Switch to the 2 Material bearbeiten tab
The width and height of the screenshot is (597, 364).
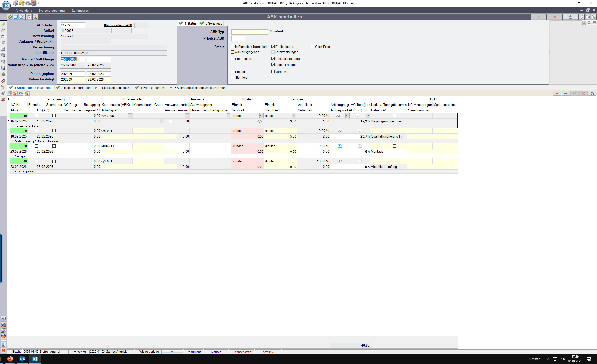(x=76, y=88)
